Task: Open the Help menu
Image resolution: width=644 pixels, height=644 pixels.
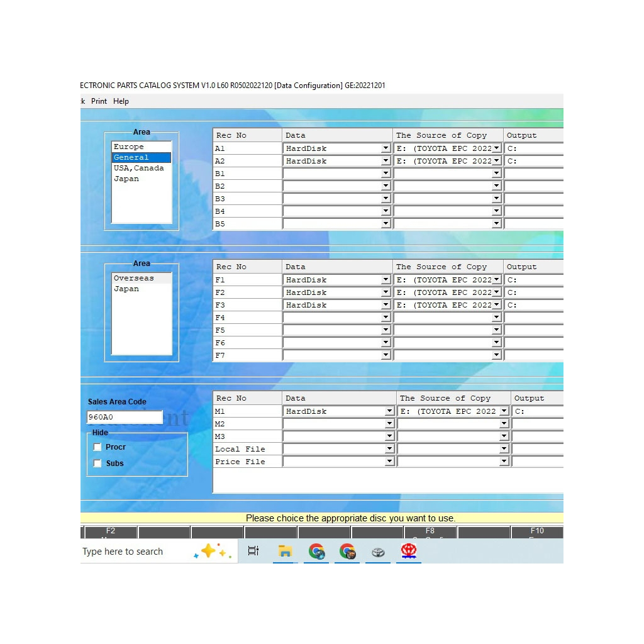Action: (x=121, y=101)
